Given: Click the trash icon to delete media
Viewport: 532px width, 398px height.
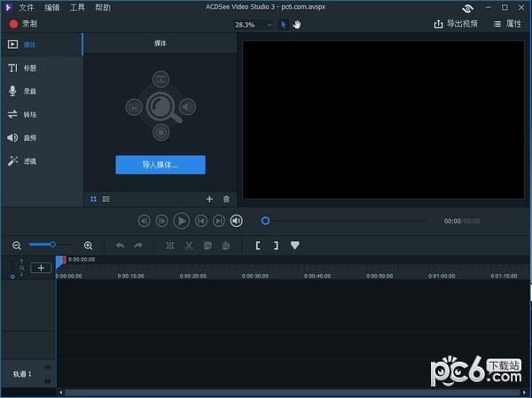Looking at the screenshot, I should click(226, 199).
